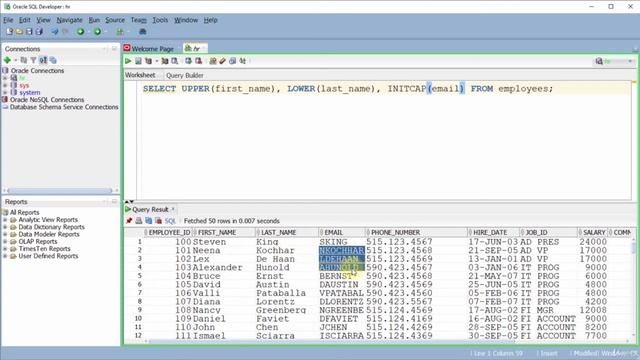Select the SKING email cell
Image resolution: width=640 pixels, height=360 pixels.
tap(342, 242)
